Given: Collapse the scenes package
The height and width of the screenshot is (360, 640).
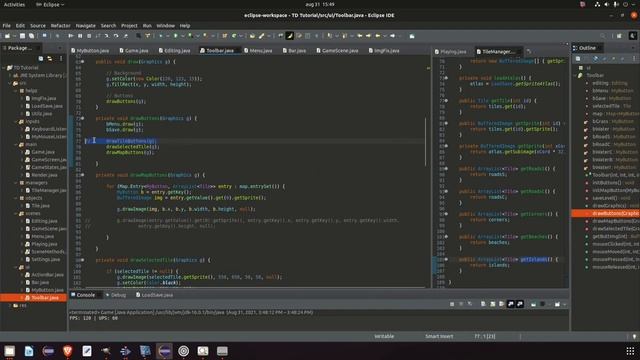Looking at the screenshot, I should pyautogui.click(x=16, y=213).
